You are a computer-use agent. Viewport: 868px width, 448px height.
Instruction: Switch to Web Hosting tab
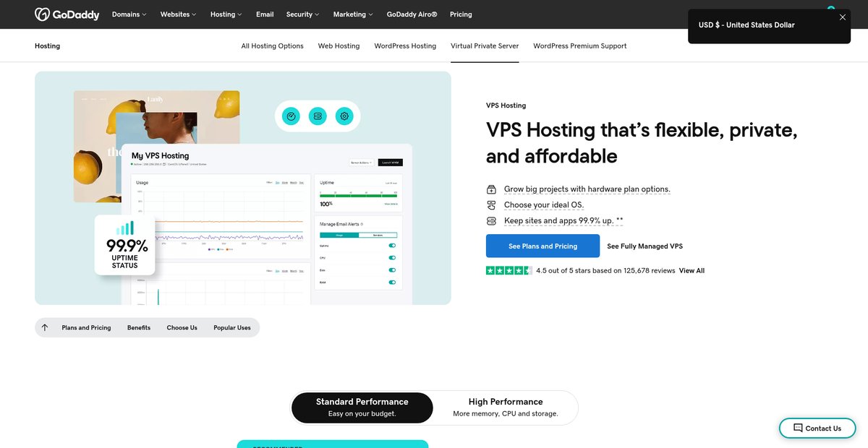click(x=339, y=46)
